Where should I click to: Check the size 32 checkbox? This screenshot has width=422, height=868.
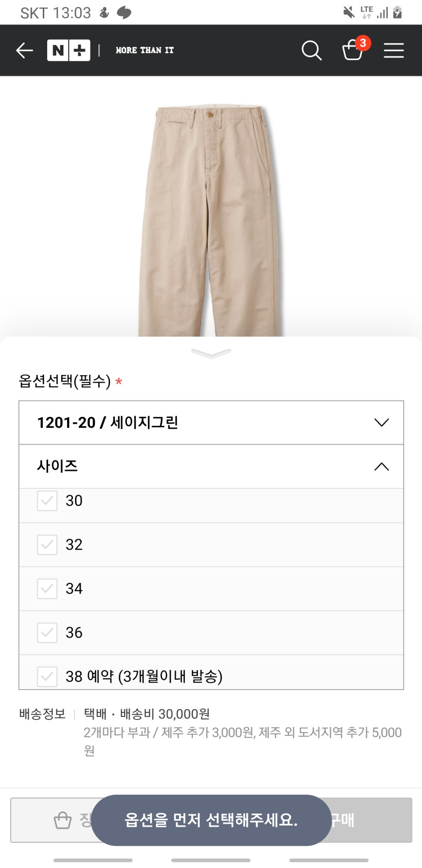pyautogui.click(x=47, y=545)
